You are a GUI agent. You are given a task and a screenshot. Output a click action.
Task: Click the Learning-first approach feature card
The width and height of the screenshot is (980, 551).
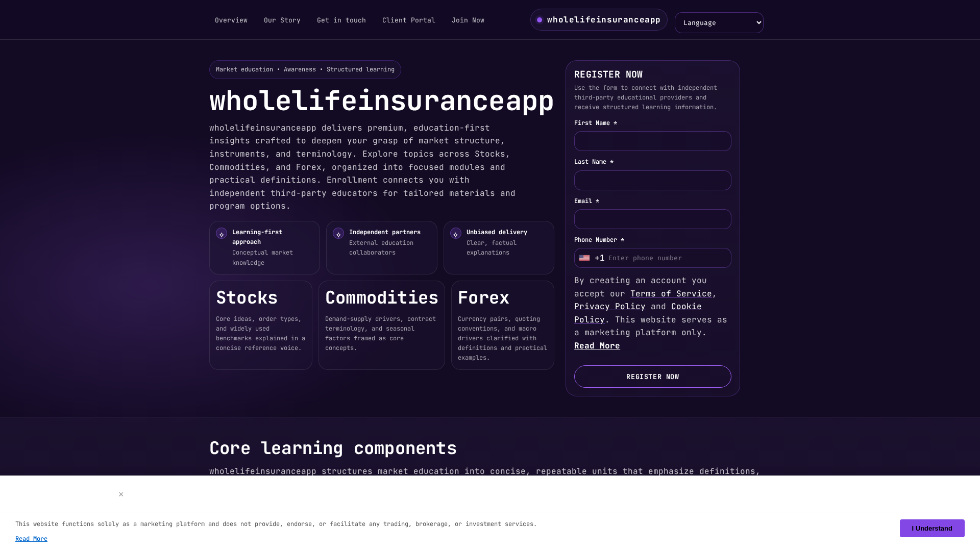pos(264,248)
